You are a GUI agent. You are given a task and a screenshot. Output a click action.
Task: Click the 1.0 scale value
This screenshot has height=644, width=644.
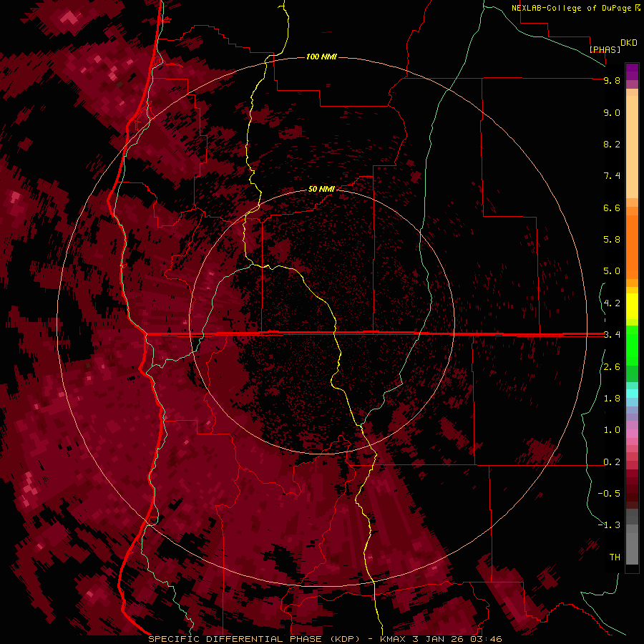(612, 430)
